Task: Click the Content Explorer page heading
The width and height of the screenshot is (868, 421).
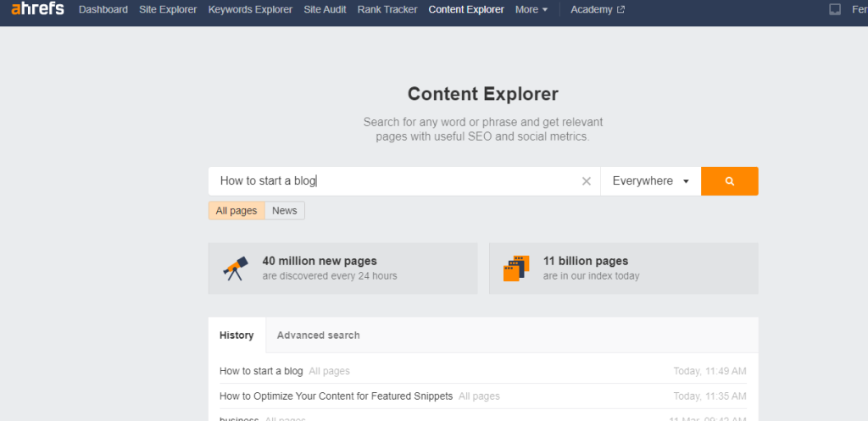Action: coord(482,94)
